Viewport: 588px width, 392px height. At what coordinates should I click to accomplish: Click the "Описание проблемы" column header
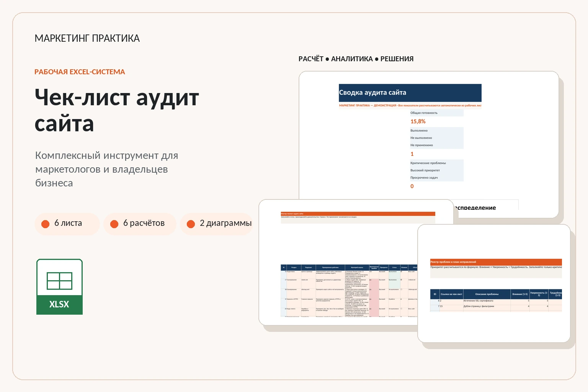pyautogui.click(x=487, y=294)
